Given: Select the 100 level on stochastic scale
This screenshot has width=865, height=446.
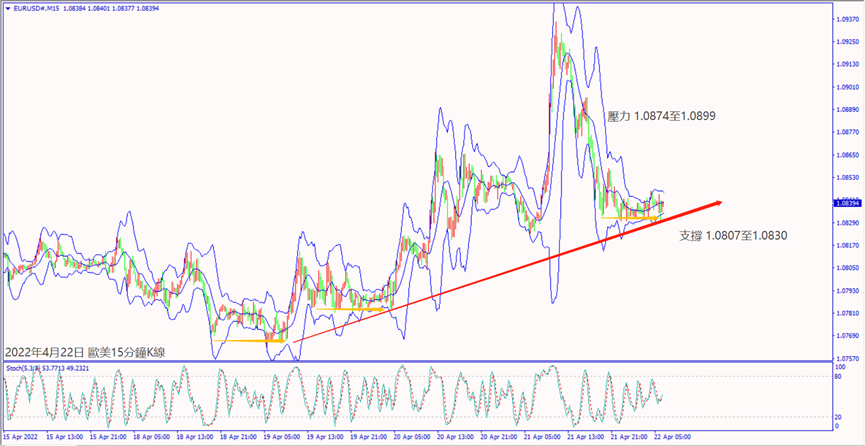Looking at the screenshot, I should click(x=838, y=367).
